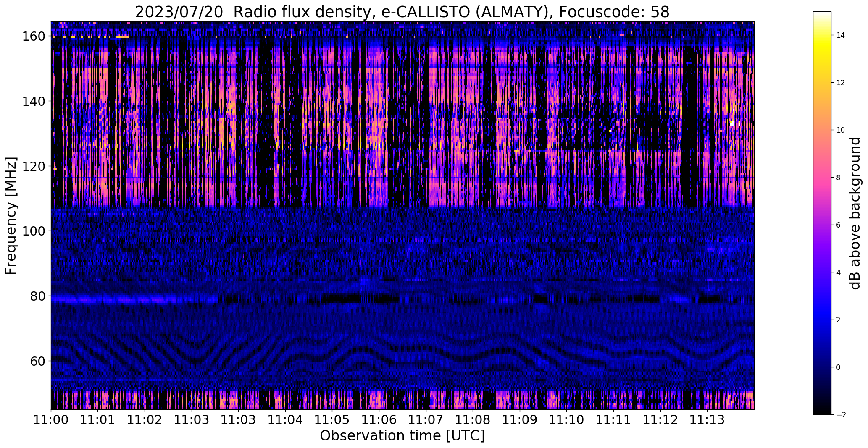Click the 11:08 time tick label
The width and height of the screenshot is (868, 448).
473,420
